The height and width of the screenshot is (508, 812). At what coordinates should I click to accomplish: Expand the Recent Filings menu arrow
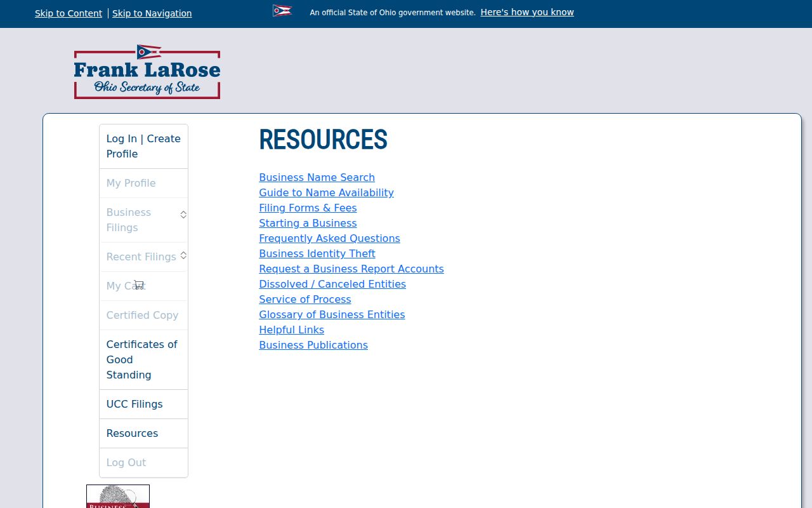tap(183, 255)
